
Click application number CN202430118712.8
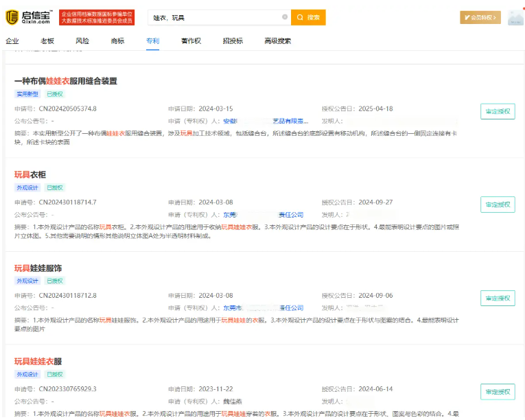pyautogui.click(x=68, y=296)
